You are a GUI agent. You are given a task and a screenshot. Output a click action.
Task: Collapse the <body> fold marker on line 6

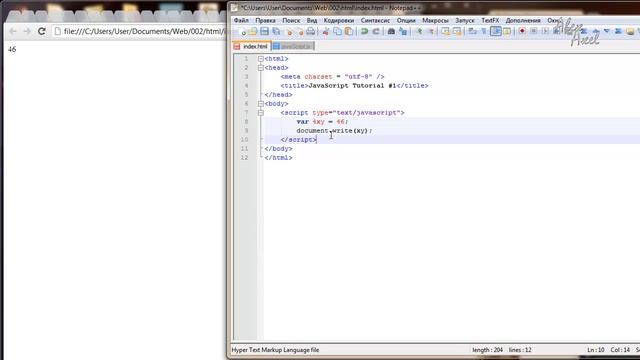260,104
